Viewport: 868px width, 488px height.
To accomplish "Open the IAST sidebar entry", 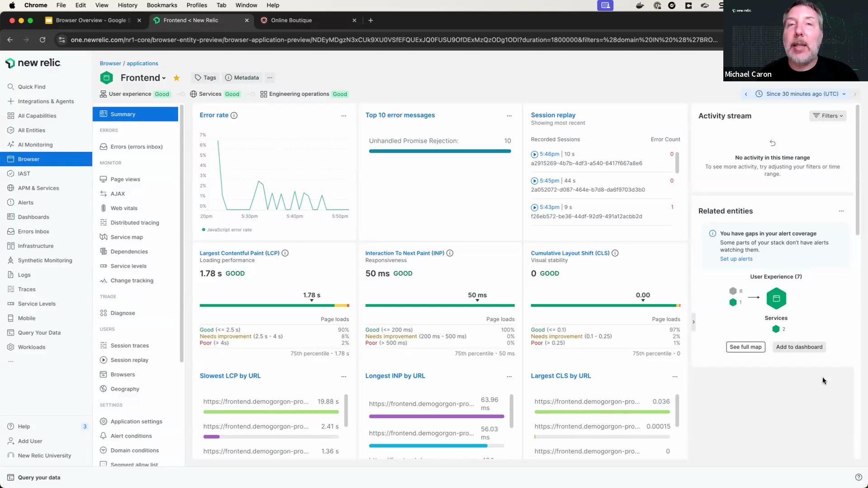I will 24,174.
